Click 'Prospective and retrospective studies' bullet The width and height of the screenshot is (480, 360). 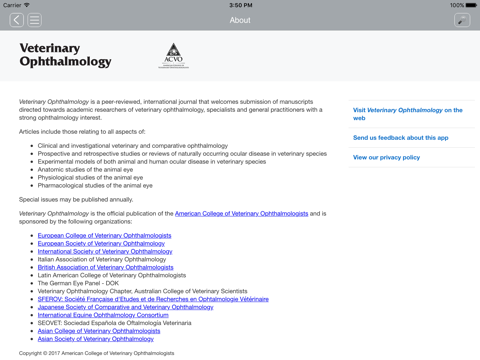[x=182, y=154]
